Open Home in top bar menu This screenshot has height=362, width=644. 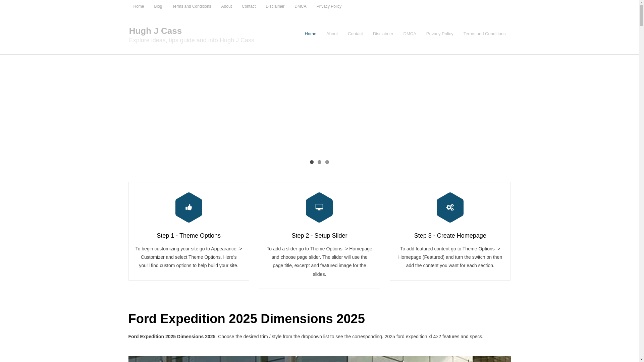tap(139, 6)
